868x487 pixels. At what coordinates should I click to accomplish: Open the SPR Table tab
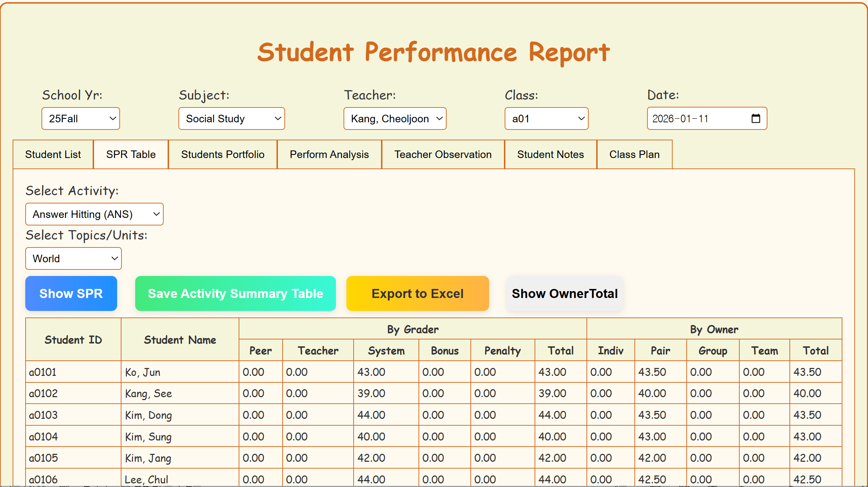[x=131, y=154]
